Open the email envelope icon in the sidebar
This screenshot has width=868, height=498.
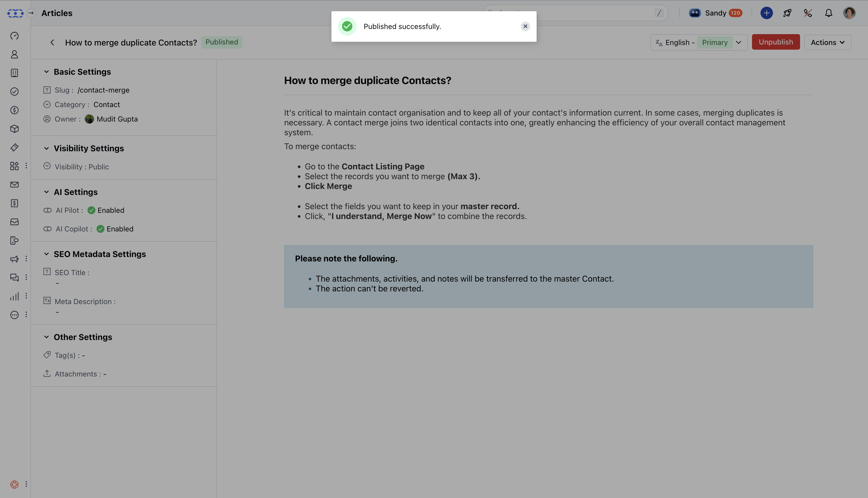(x=14, y=185)
